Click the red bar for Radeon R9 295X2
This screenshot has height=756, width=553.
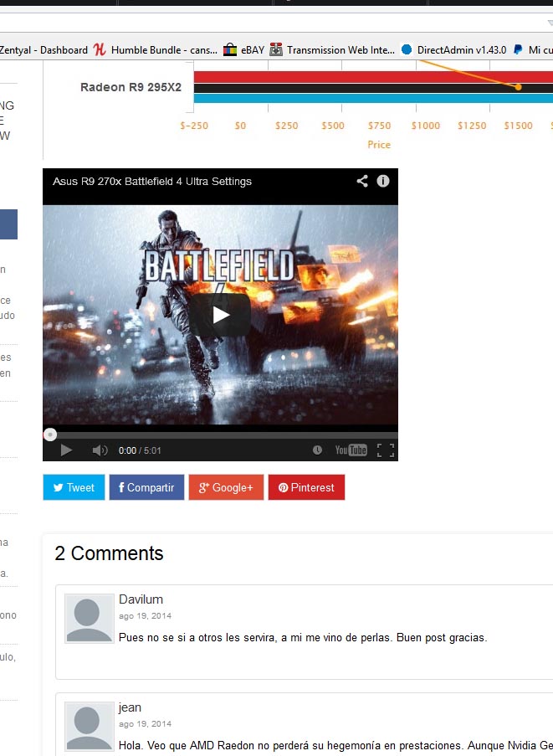coord(373,77)
